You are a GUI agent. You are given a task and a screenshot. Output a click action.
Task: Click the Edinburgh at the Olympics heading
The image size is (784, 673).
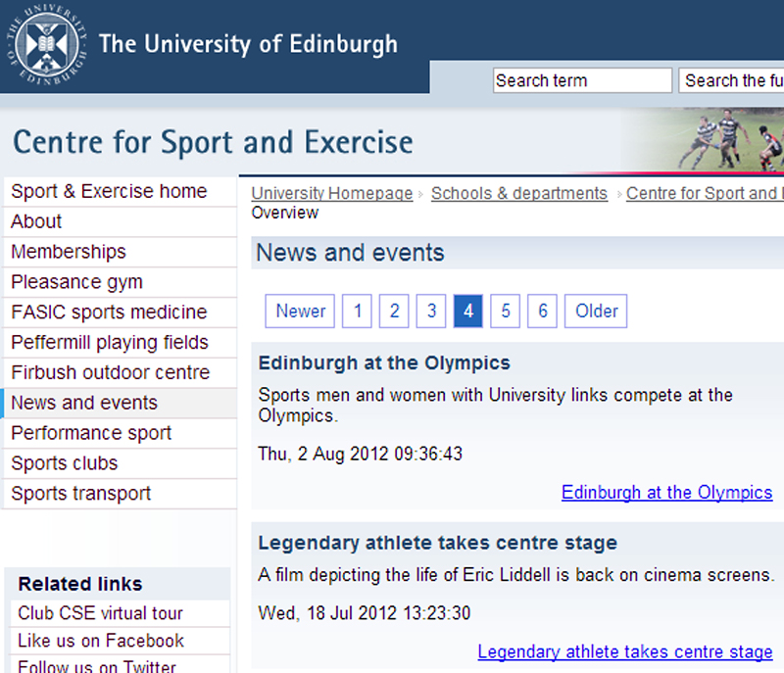pos(384,363)
